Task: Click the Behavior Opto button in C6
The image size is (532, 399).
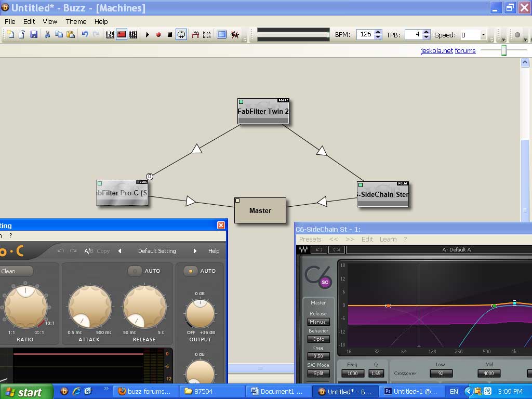Action: coord(318,339)
